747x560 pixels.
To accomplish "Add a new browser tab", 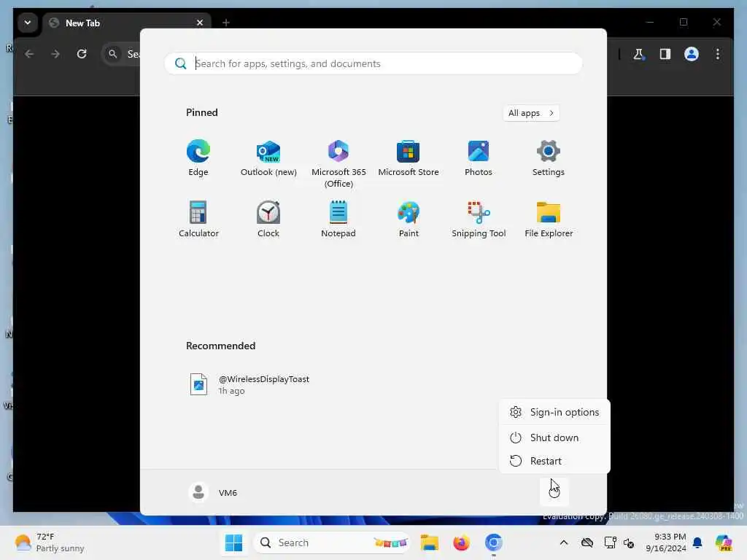I will coord(226,23).
